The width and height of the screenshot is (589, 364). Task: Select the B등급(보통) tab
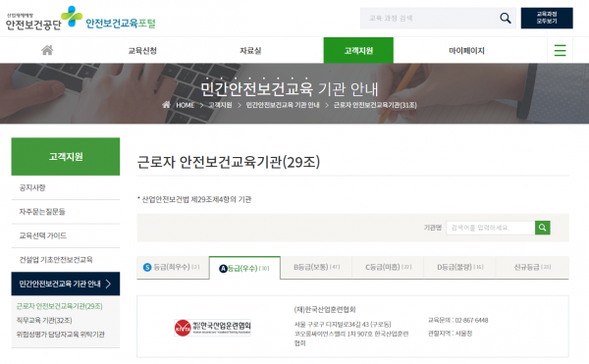point(316,267)
